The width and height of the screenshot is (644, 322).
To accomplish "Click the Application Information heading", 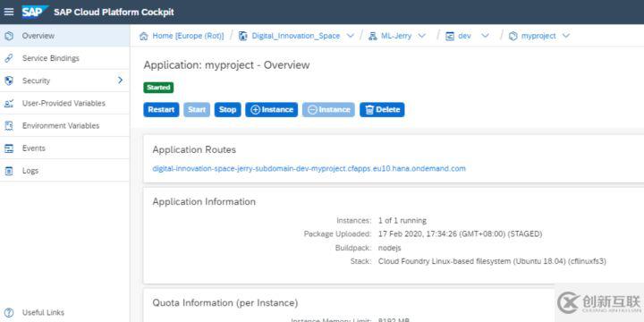I will point(204,201).
